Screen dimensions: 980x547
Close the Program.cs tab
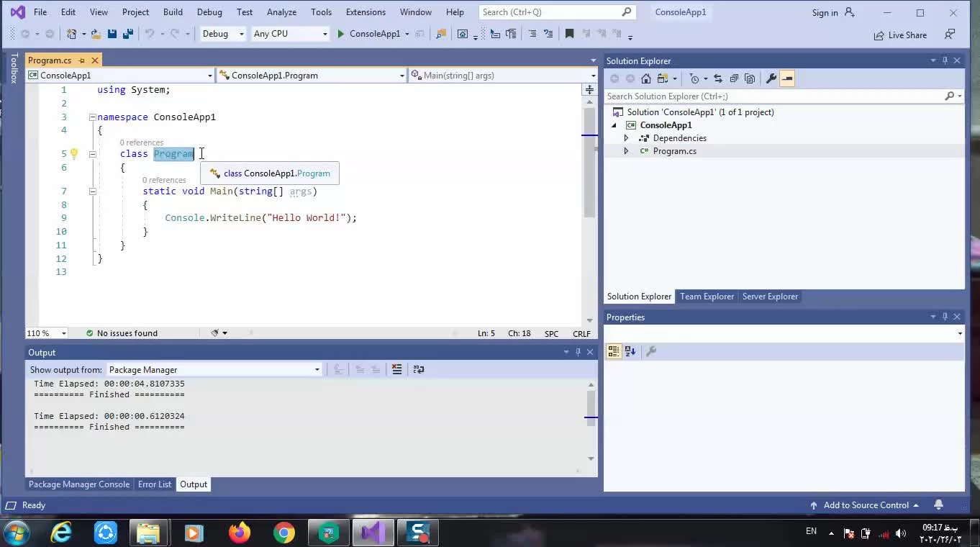(94, 60)
